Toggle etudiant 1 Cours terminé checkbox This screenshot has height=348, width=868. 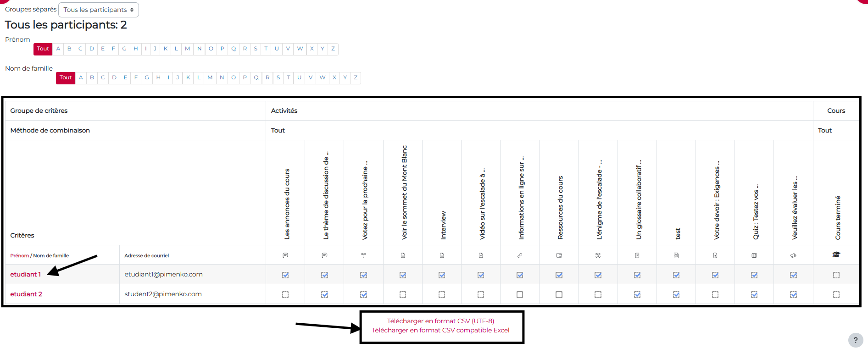tap(836, 275)
